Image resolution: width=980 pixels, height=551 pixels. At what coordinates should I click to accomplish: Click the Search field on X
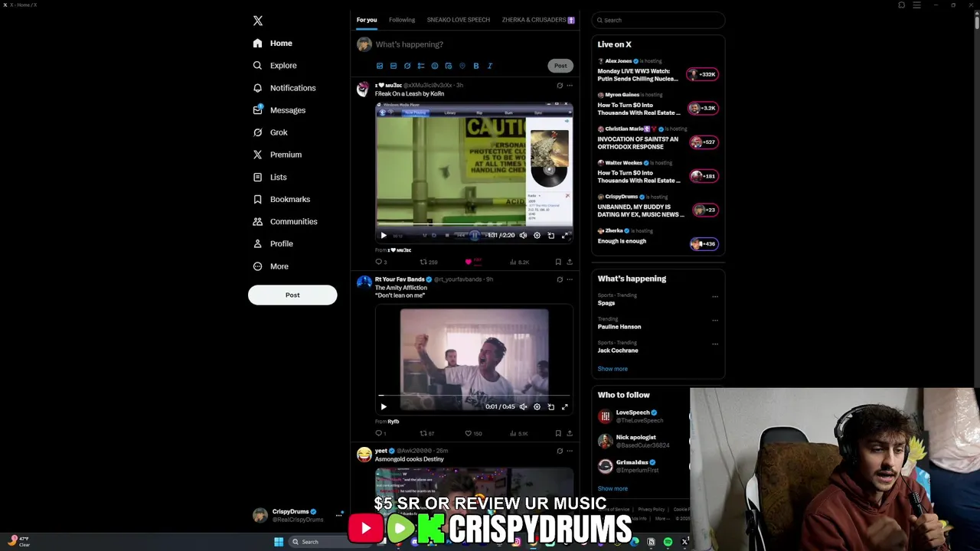[658, 20]
